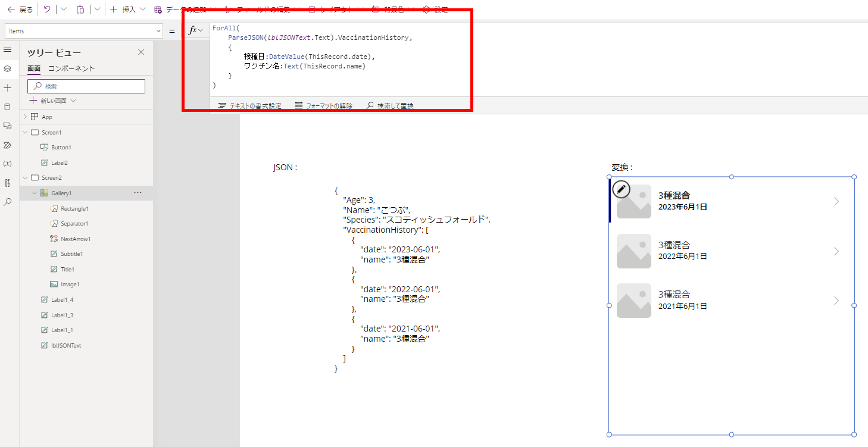This screenshot has width=868, height=447.
Task: Click the edit pencil icon on Gallery1
Action: [x=621, y=189]
